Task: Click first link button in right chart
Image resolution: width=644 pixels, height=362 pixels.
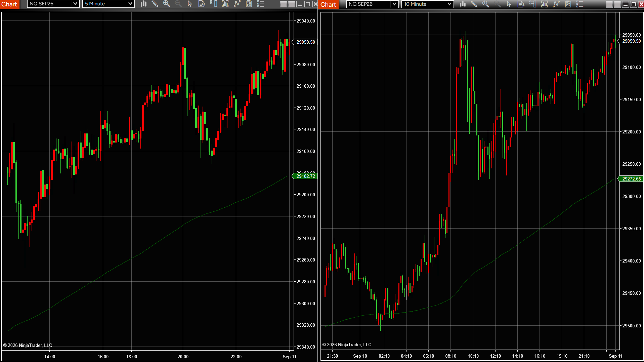Action: (609, 4)
